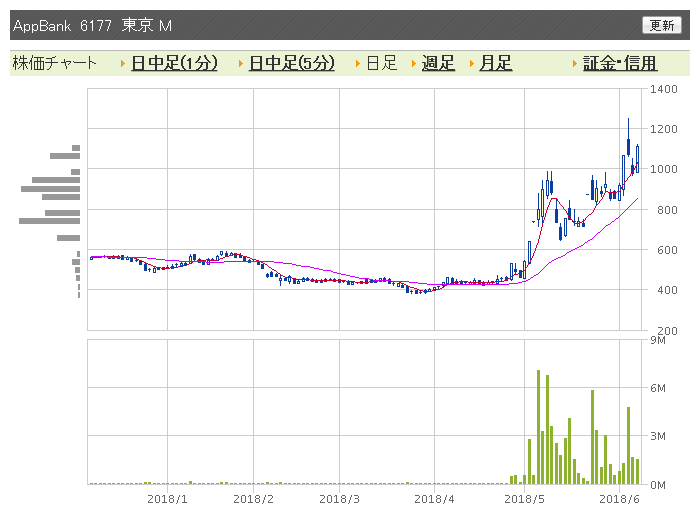
Task: Click the 更新 refresh button
Action: click(x=661, y=25)
